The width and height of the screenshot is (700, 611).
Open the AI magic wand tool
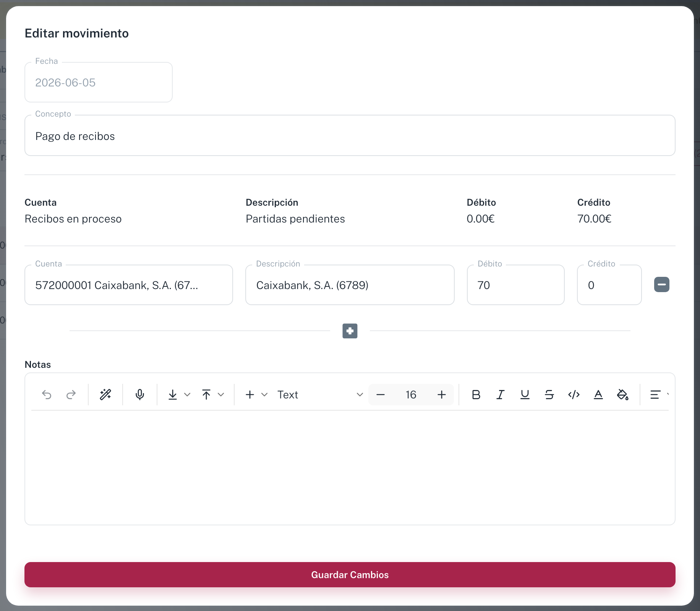(x=105, y=395)
